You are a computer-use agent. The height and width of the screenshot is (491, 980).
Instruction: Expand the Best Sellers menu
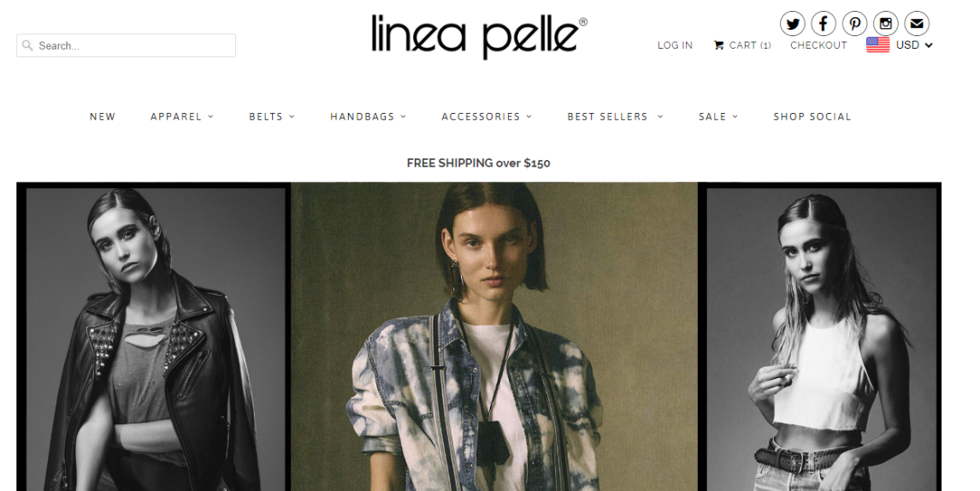pos(615,116)
